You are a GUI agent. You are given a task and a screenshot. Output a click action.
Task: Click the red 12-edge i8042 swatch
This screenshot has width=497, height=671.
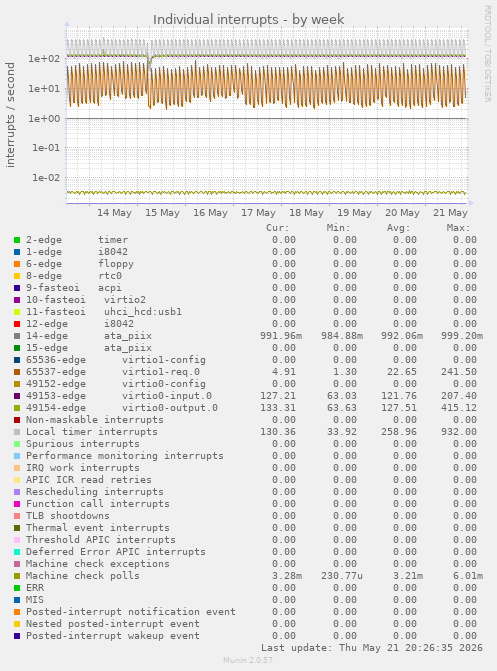coord(17,324)
